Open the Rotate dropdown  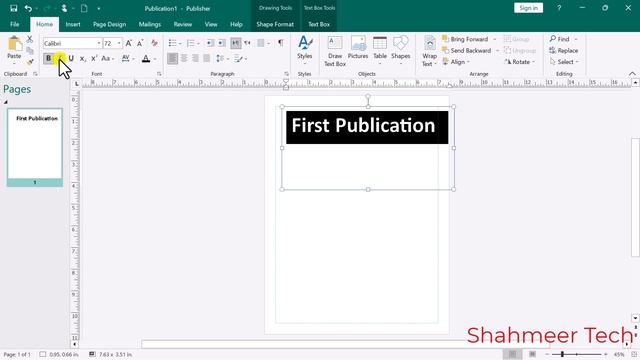tap(520, 62)
